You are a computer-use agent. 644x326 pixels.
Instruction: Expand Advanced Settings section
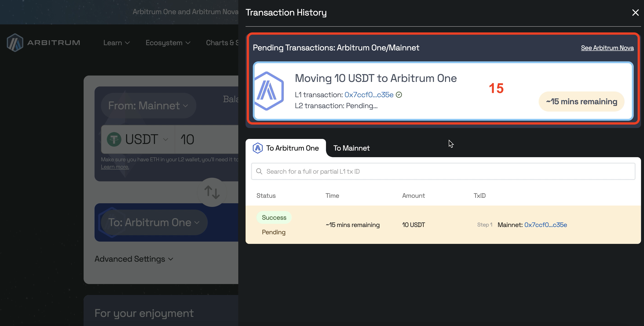click(134, 259)
